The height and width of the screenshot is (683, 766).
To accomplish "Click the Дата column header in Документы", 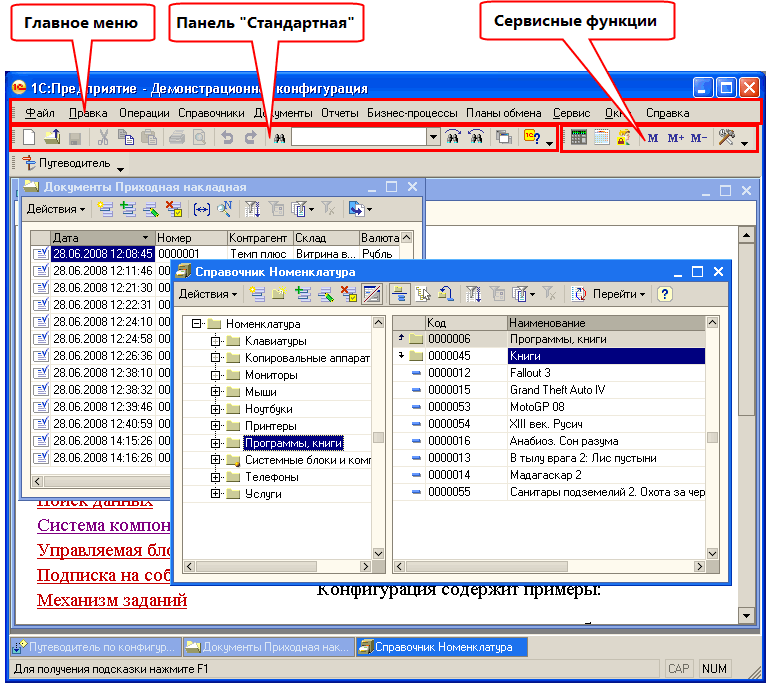I will [103, 238].
